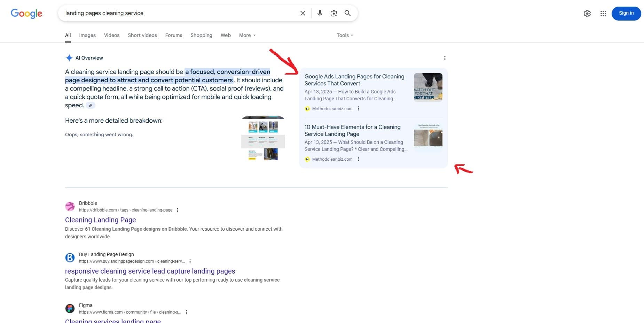644x323 pixels.
Task: Click the Figma favicon
Action: 70,308
